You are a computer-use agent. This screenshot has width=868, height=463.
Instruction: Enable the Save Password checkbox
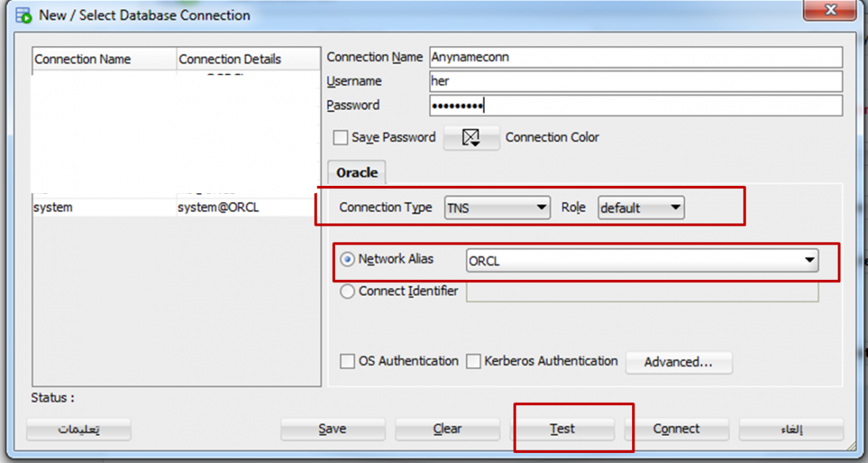pos(341,137)
